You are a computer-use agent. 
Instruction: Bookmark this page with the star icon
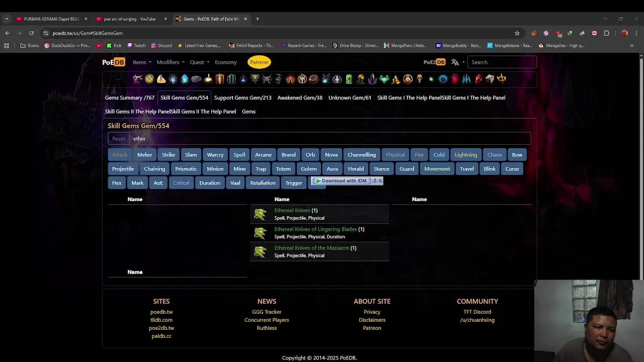point(517,33)
